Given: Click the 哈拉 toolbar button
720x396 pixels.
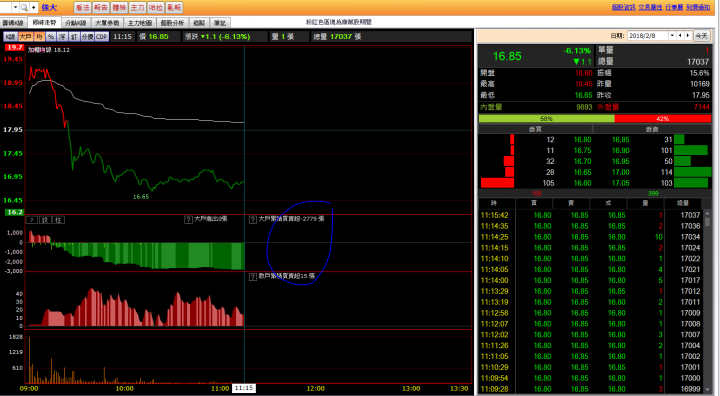Looking at the screenshot, I should point(156,7).
